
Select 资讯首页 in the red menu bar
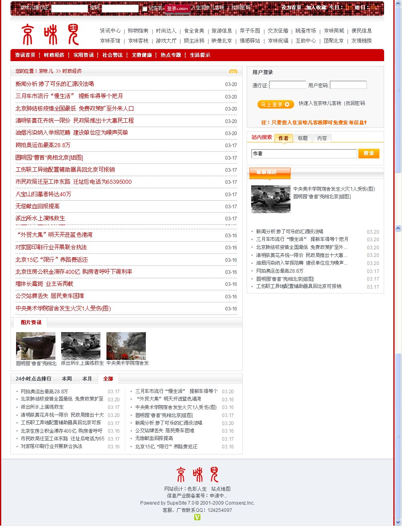click(25, 55)
